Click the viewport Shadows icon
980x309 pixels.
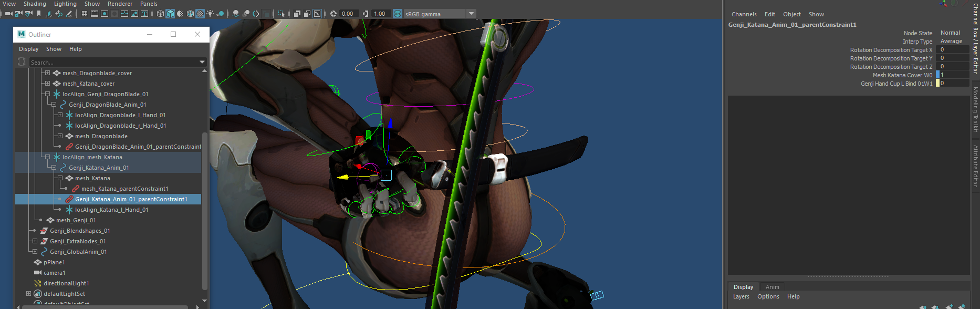[220, 14]
